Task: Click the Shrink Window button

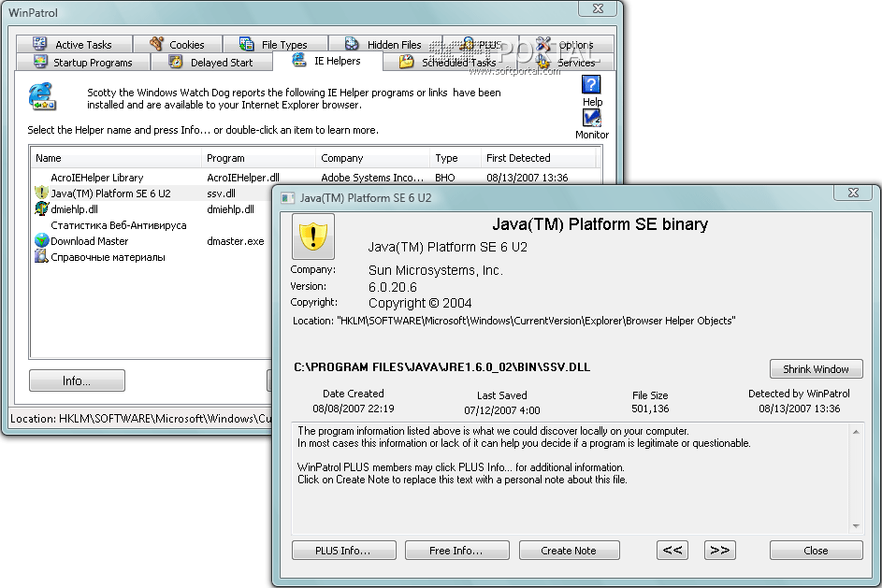Action: (817, 368)
